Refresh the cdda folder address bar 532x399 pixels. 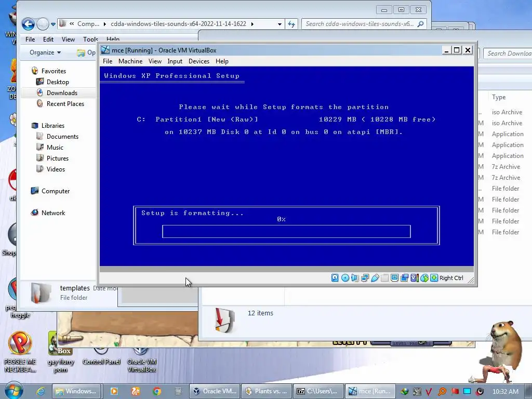click(291, 24)
